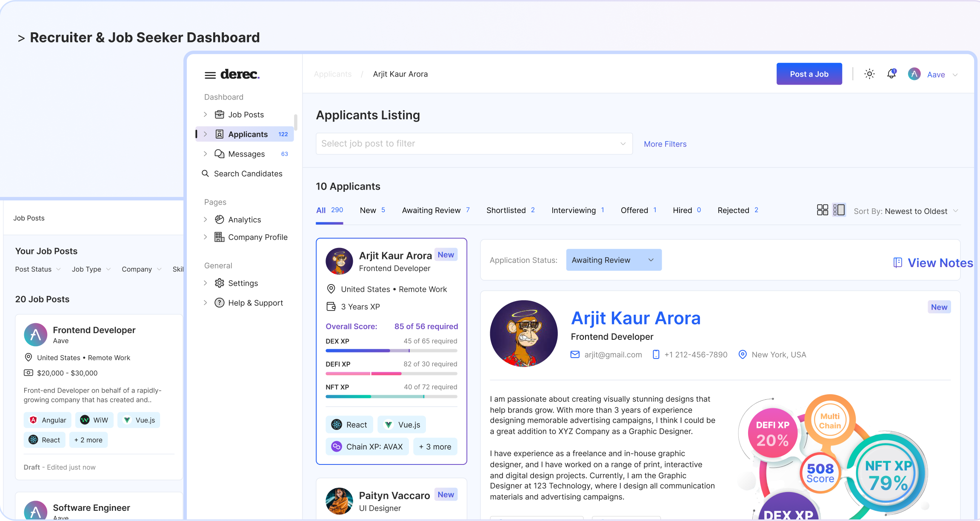Open View Notes for Arjit
This screenshot has width=980, height=521.
933,262
